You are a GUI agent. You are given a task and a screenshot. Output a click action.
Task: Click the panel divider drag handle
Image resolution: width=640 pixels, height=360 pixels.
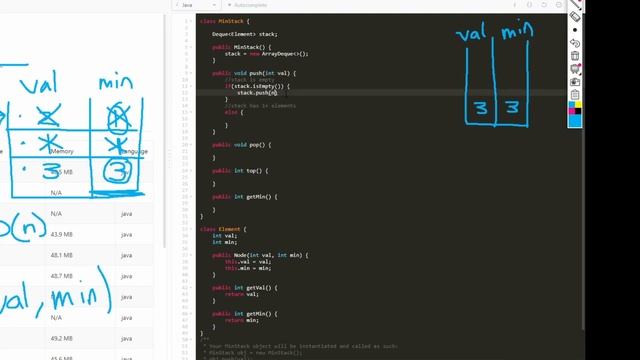point(169,158)
